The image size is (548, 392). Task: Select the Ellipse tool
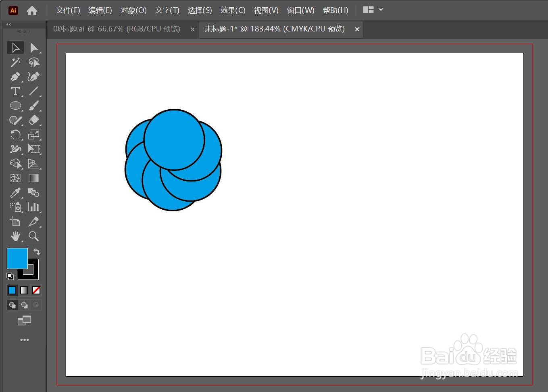pos(15,106)
